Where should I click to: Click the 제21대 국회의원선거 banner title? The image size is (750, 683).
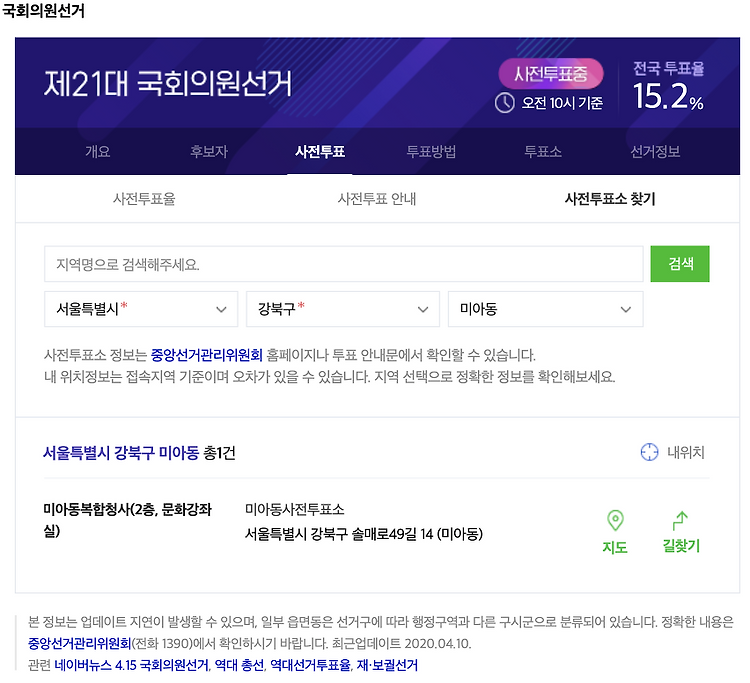[168, 84]
